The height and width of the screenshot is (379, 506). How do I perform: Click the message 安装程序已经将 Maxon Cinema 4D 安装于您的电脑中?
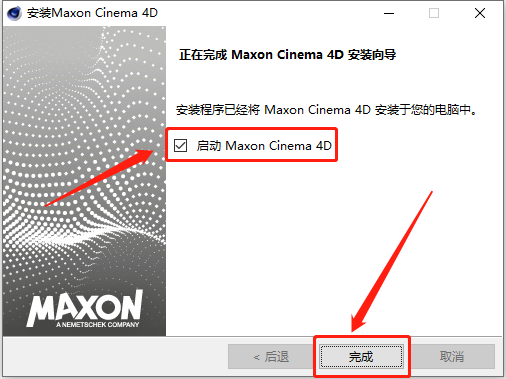(x=327, y=110)
